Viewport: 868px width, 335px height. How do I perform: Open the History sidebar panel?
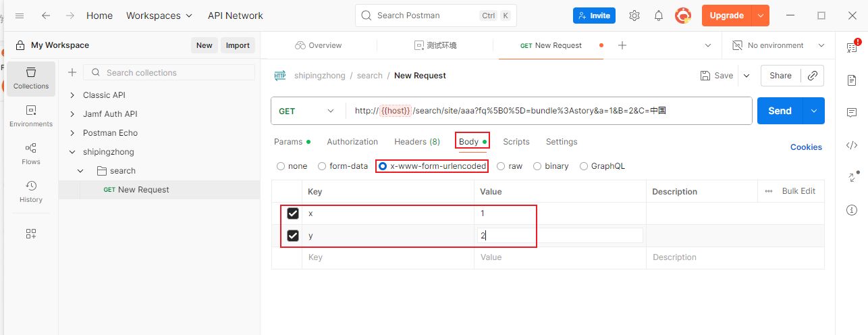click(31, 191)
